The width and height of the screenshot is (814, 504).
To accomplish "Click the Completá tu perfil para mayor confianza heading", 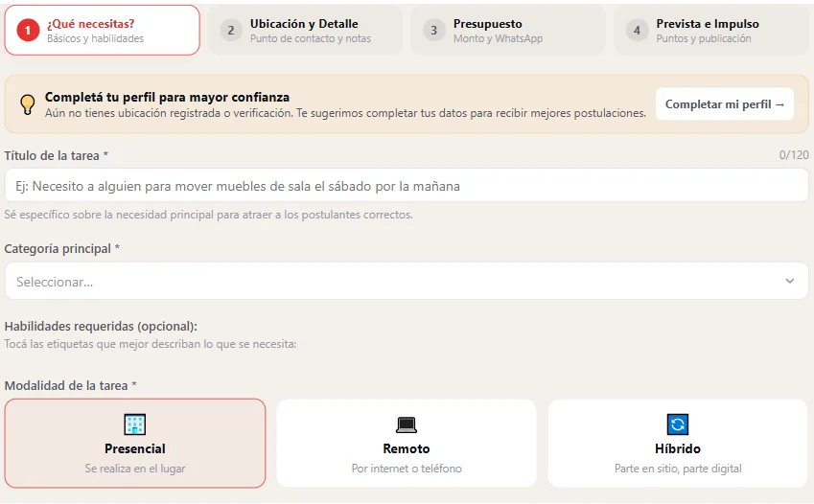I will 167,97.
